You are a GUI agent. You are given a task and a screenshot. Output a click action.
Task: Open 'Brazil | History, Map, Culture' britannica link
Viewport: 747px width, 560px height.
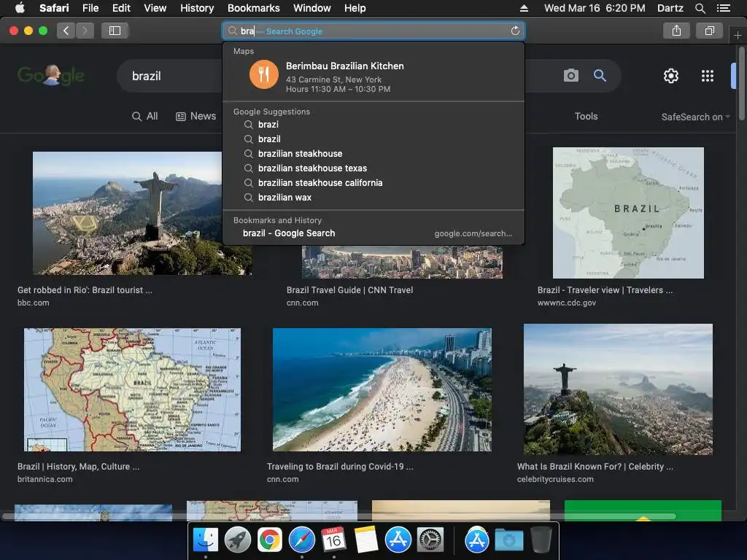click(79, 467)
